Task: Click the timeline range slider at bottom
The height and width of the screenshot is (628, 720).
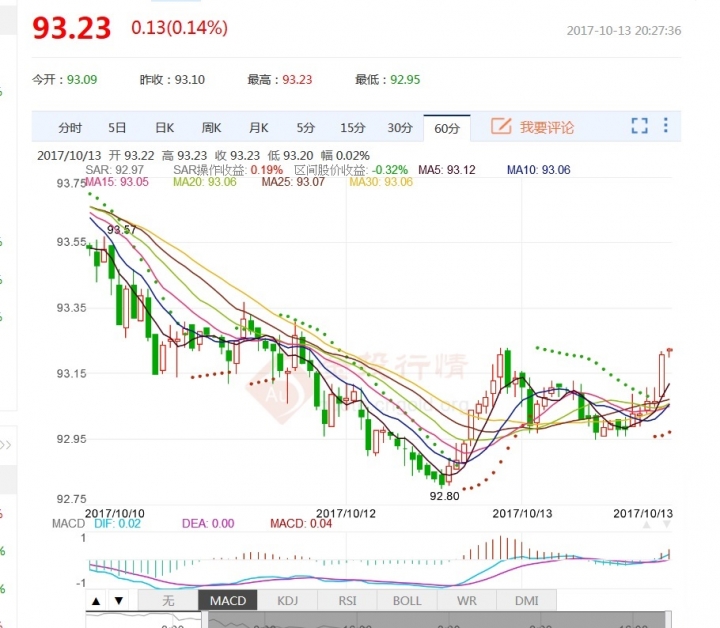Action: 440,621
